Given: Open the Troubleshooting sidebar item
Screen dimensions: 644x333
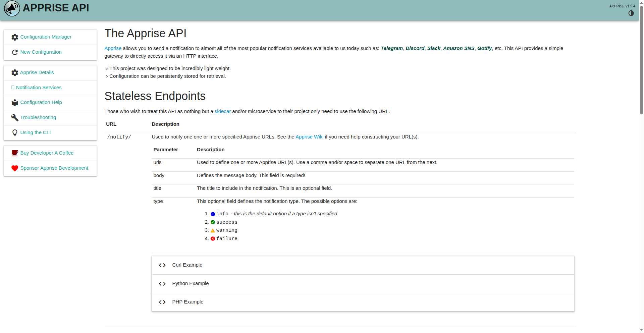Looking at the screenshot, I should pos(38,117).
